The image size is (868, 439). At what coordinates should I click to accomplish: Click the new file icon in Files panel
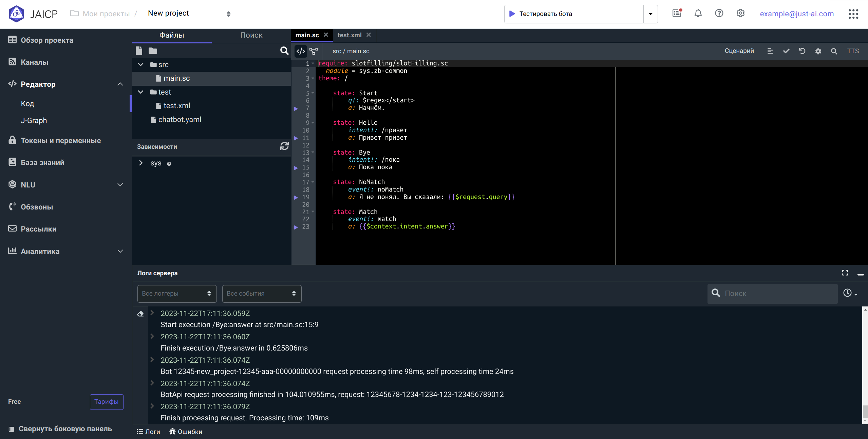pyautogui.click(x=139, y=51)
